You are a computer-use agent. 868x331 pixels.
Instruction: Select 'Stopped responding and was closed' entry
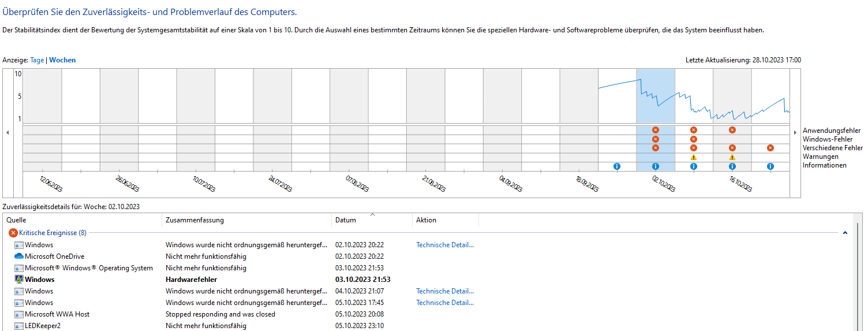[x=220, y=314]
